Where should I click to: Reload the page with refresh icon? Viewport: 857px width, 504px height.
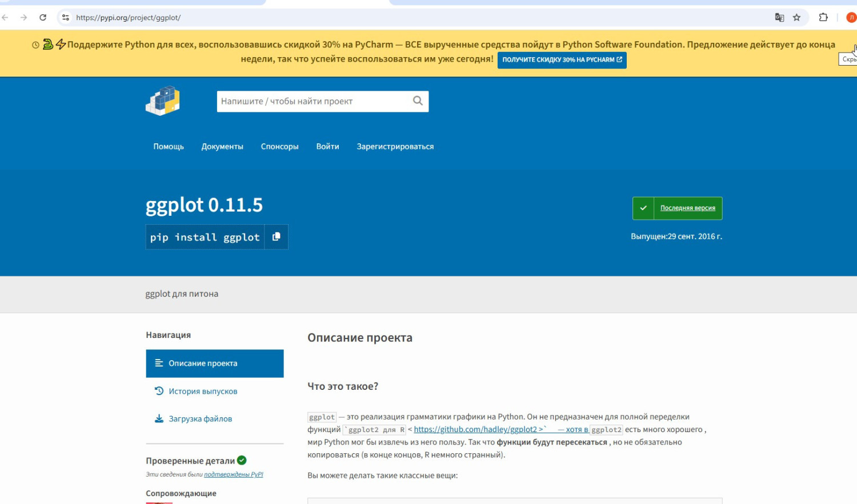coord(43,18)
